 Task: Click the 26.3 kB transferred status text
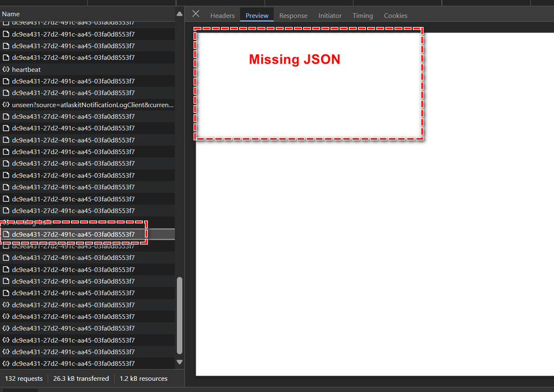coord(81,378)
